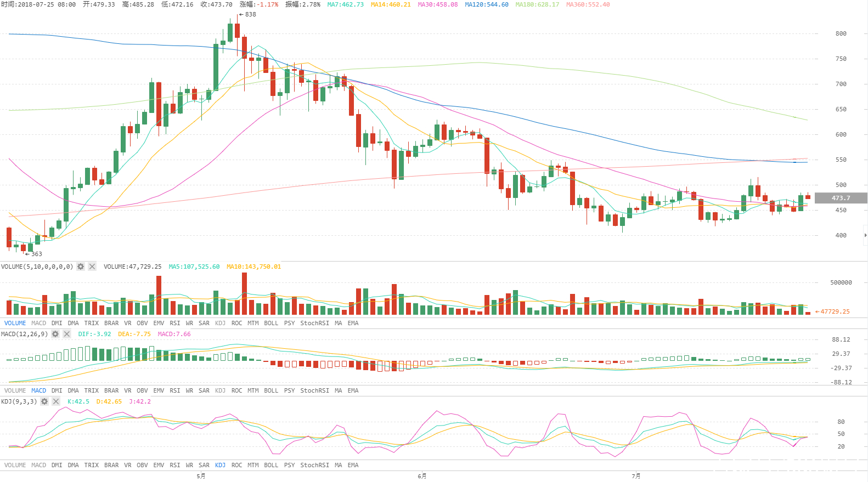The height and width of the screenshot is (482, 868).
Task: Click the 838 high price marker
Action: [x=247, y=14]
